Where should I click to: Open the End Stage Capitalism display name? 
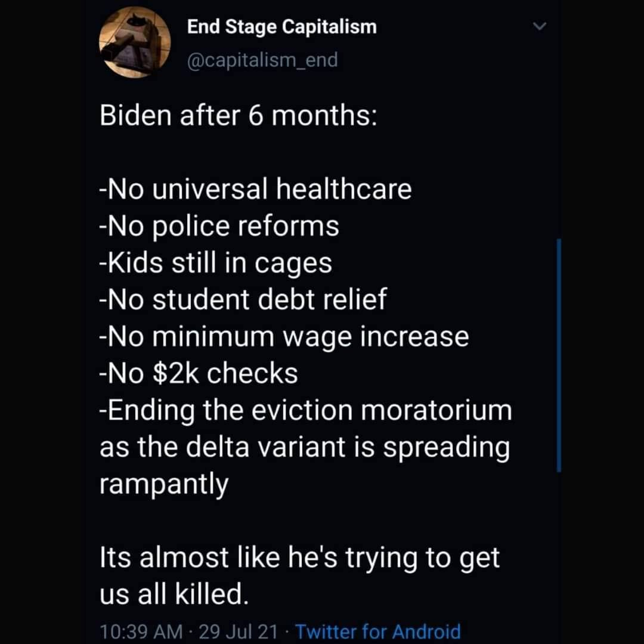[282, 27]
